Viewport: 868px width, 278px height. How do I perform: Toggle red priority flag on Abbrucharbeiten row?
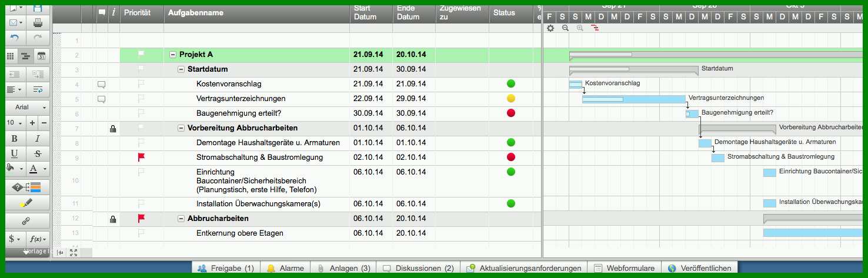click(x=141, y=218)
